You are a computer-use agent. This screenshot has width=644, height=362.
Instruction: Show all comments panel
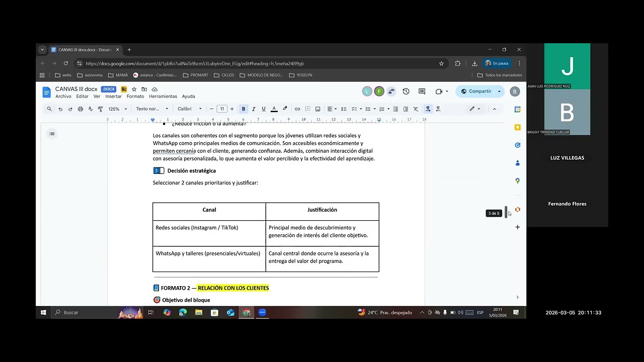pyautogui.click(x=422, y=92)
